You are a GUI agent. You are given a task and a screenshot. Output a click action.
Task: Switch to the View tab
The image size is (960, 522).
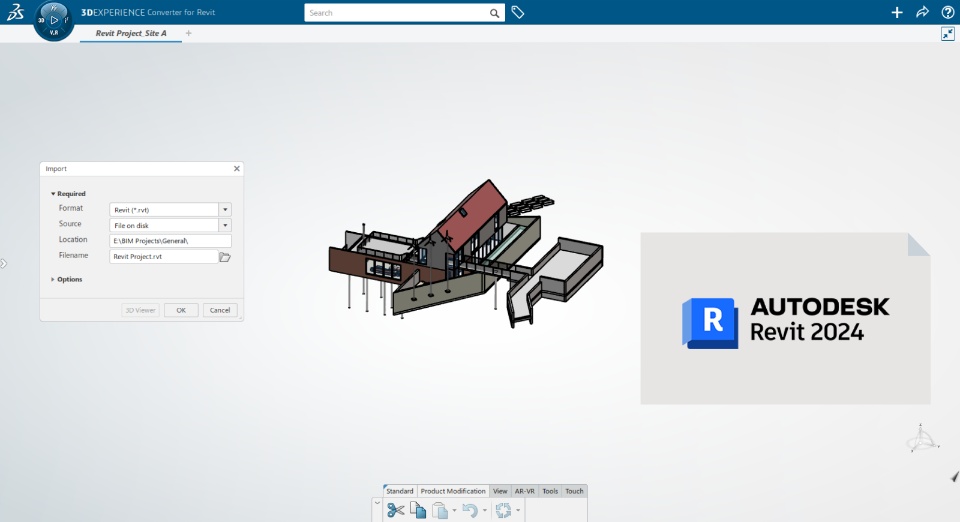pyautogui.click(x=500, y=491)
